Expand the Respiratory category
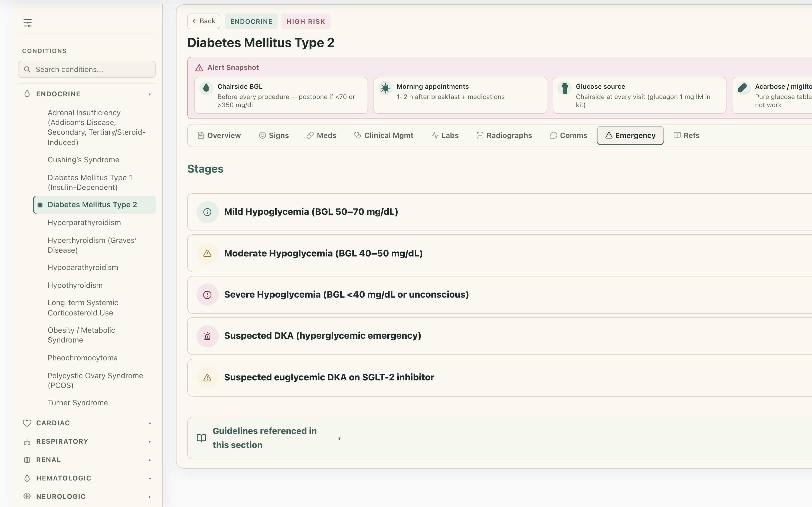Image resolution: width=812 pixels, height=507 pixels. click(x=87, y=442)
